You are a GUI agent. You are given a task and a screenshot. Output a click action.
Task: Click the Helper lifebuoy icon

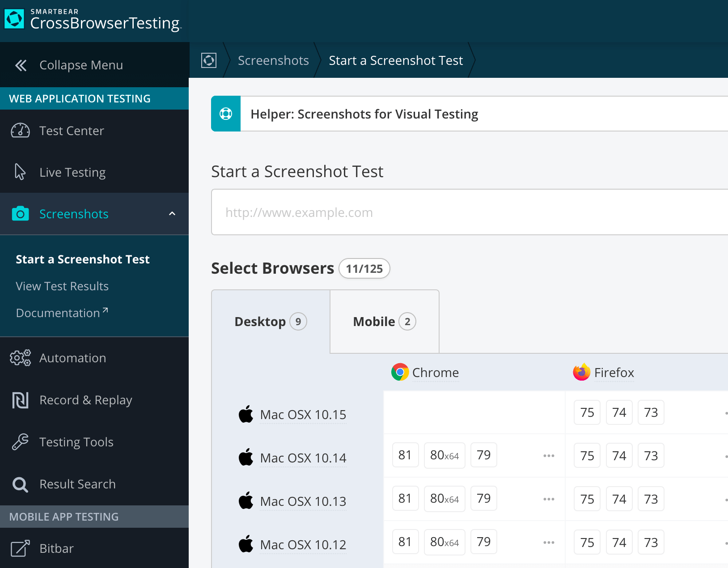[226, 114]
